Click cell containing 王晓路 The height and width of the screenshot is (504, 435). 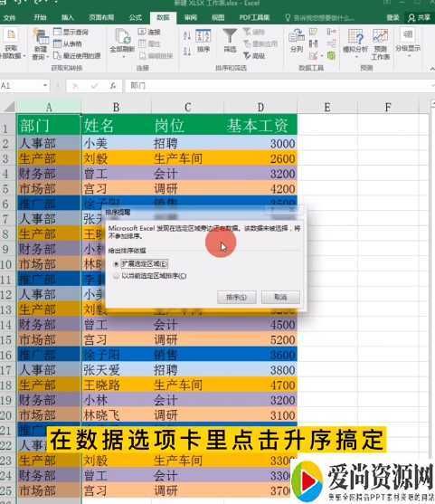tap(117, 385)
